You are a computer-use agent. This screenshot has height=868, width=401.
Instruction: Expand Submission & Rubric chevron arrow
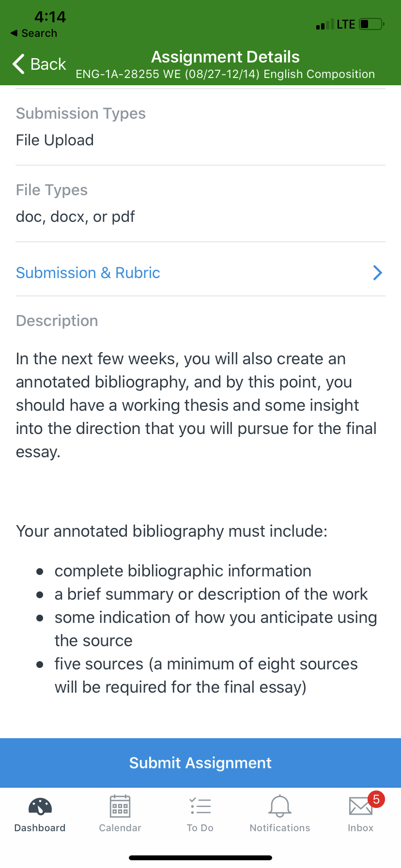point(378,273)
